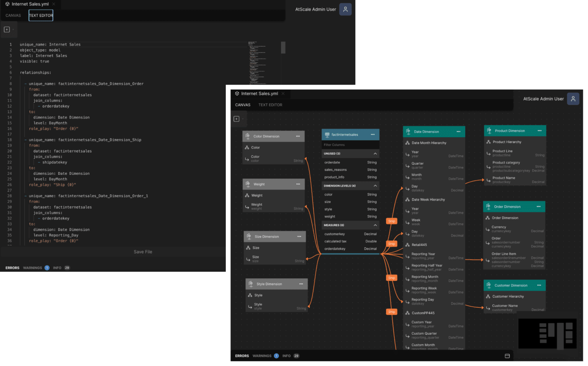Collapse the DIMENSION LEVELS (4) group

pyautogui.click(x=374, y=185)
